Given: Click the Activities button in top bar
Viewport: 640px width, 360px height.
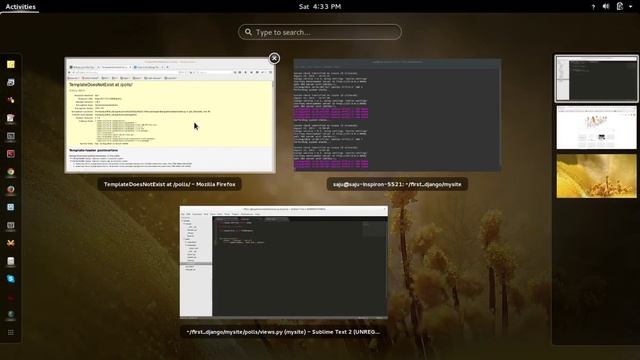Looking at the screenshot, I should coord(20,7).
